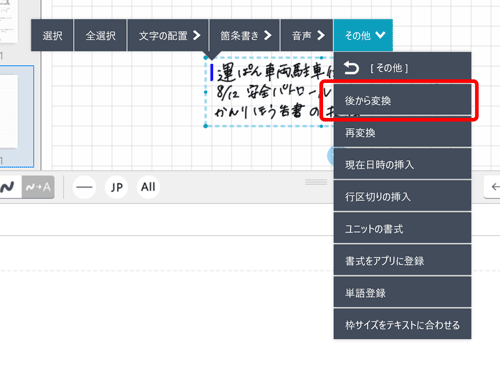The image size is (500, 367).
Task: Toggle the handwriting-to-text conversion mode icon
Action: click(38, 187)
